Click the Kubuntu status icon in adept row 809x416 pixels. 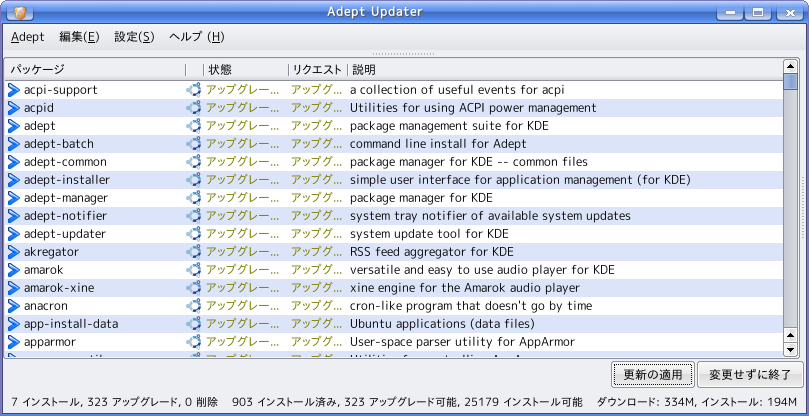(x=193, y=126)
